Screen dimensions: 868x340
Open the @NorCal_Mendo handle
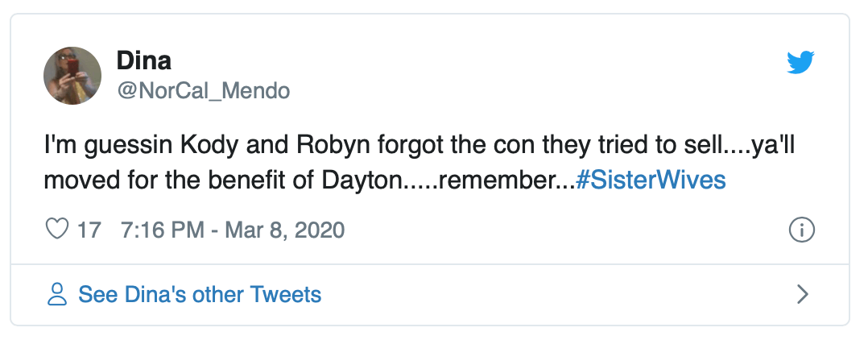(x=203, y=91)
